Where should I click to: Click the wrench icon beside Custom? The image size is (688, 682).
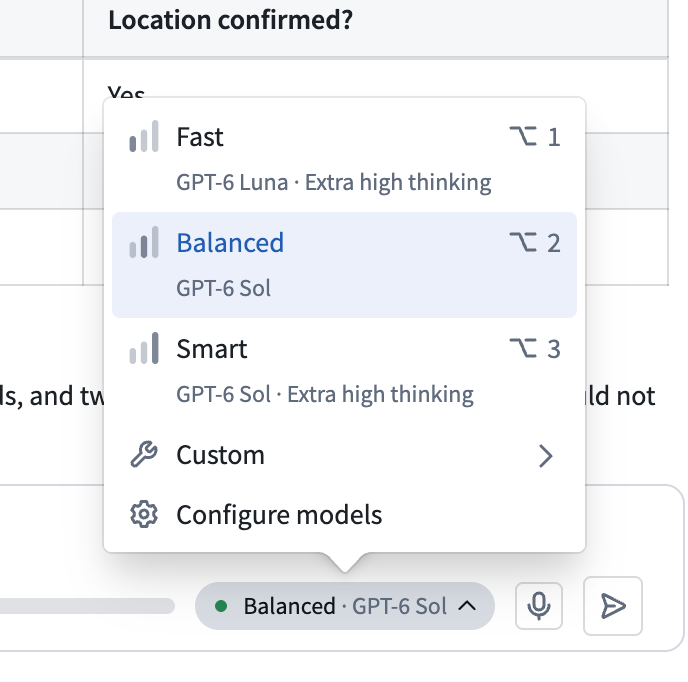pos(144,455)
